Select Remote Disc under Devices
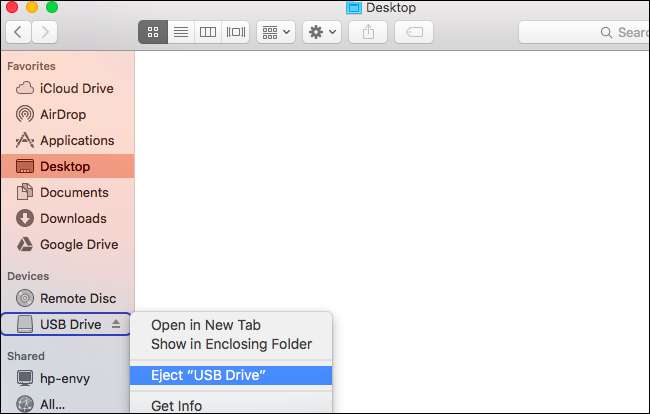Screen dimensions: 650x414 pos(68,298)
